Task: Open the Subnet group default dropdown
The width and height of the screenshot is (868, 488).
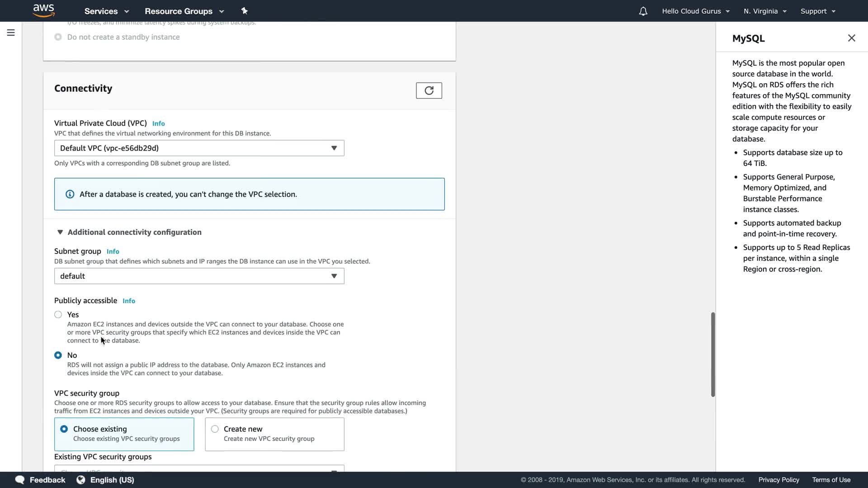Action: pos(199,276)
